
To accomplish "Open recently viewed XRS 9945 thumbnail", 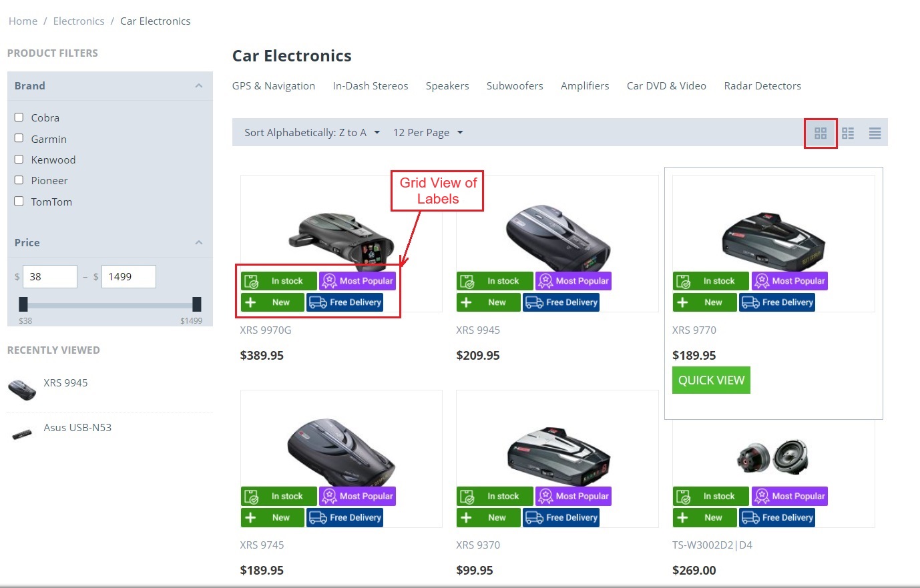I will [22, 389].
